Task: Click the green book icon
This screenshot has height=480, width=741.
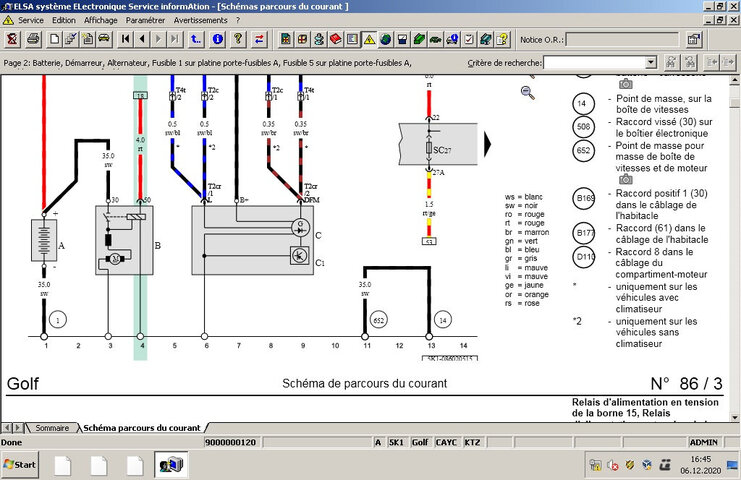Action: click(419, 39)
